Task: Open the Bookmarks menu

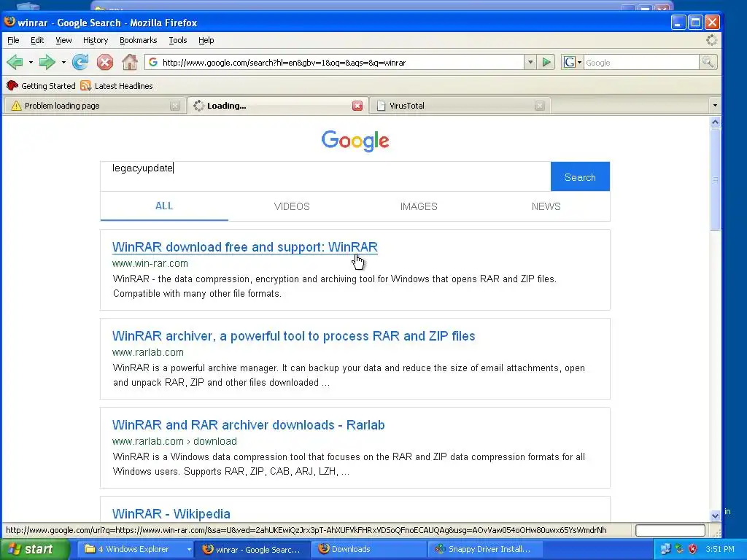Action: [138, 40]
